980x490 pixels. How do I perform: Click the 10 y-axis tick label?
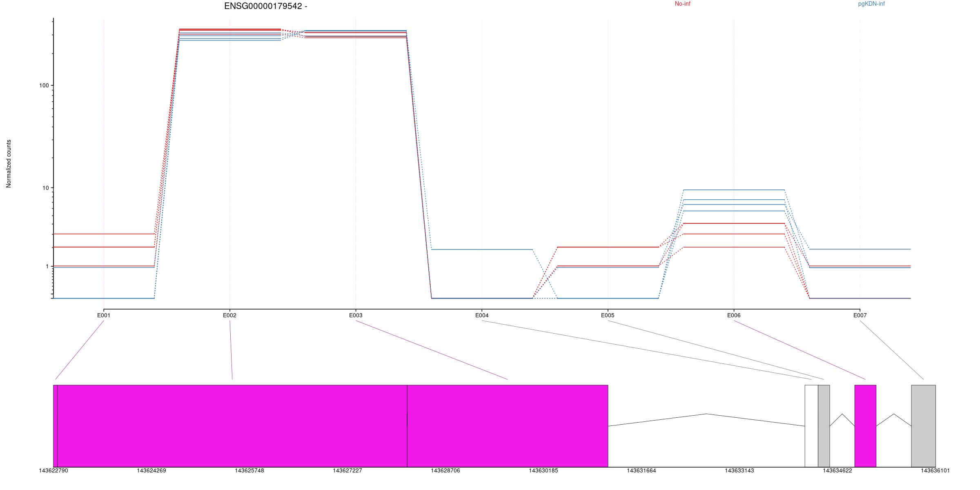[x=45, y=188]
